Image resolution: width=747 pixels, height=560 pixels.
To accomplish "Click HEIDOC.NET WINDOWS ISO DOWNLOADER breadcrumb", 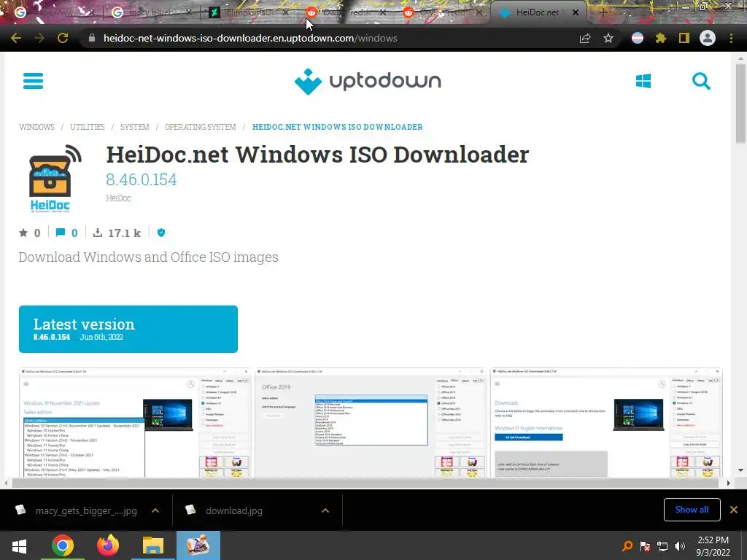I will click(338, 127).
